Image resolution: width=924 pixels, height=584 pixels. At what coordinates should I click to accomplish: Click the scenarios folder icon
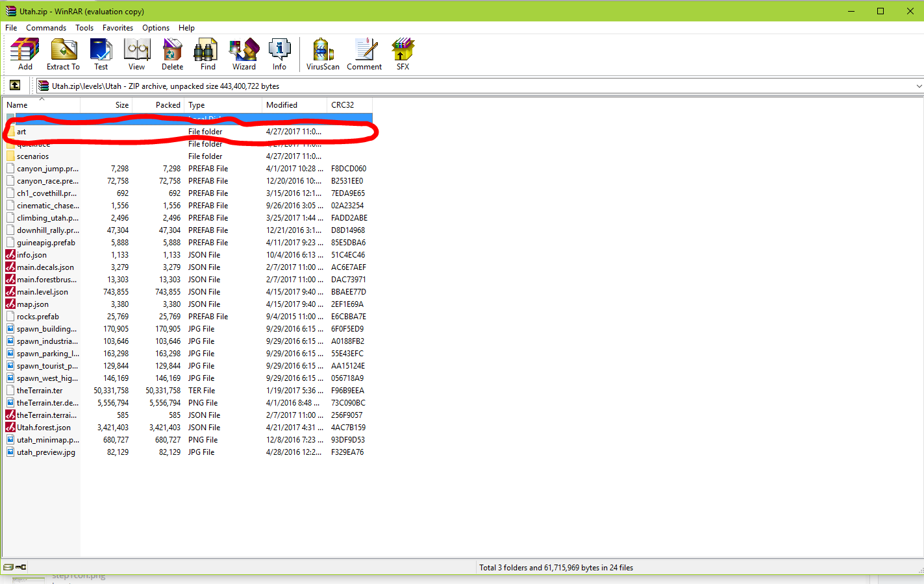(x=10, y=156)
